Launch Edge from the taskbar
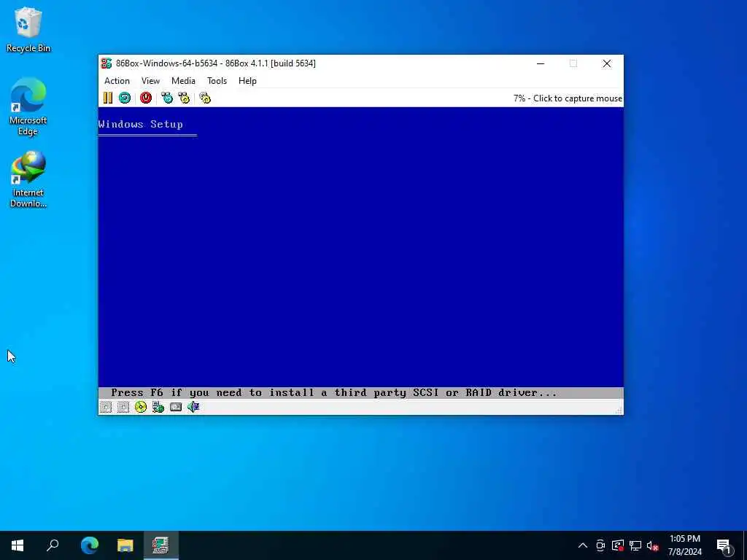Image resolution: width=747 pixels, height=560 pixels. (x=90, y=545)
